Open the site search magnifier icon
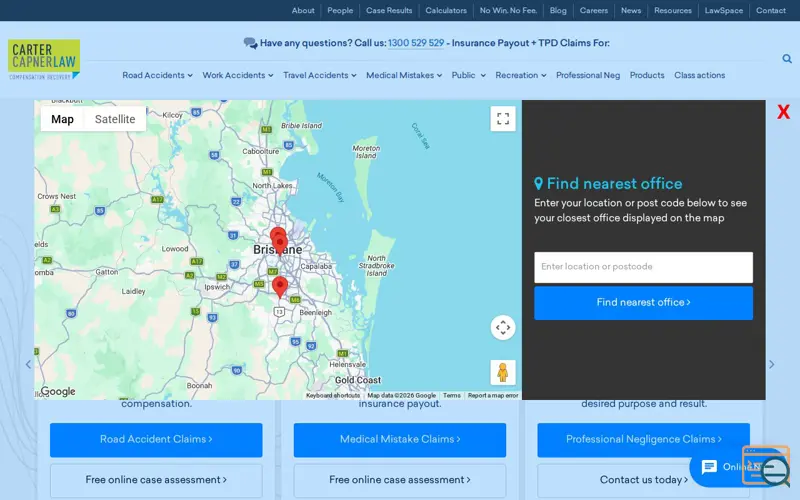 (787, 59)
